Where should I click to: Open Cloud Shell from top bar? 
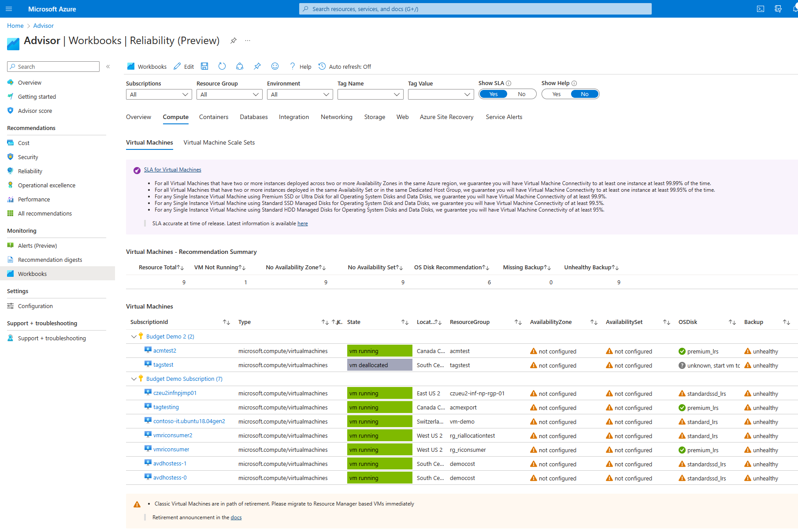click(761, 9)
